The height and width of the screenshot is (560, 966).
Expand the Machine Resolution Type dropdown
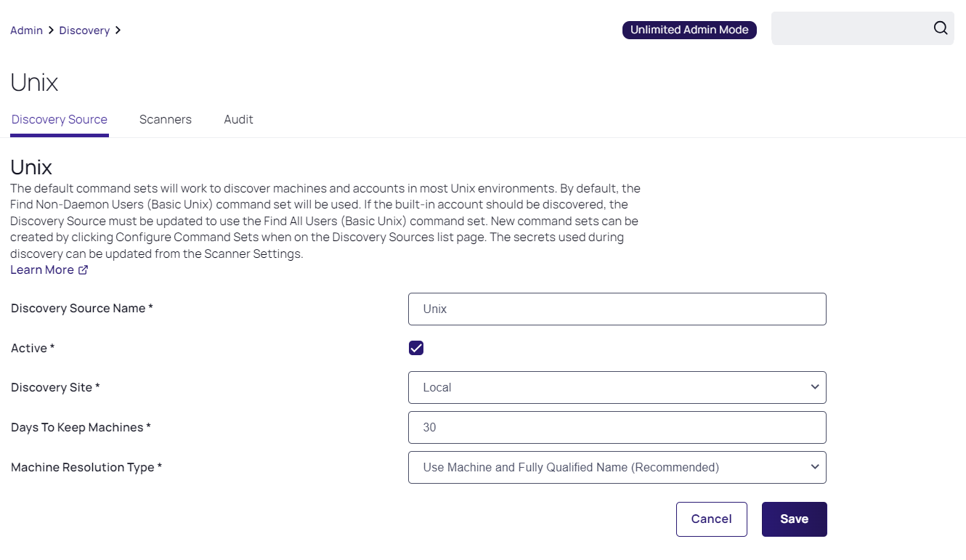pyautogui.click(x=617, y=468)
